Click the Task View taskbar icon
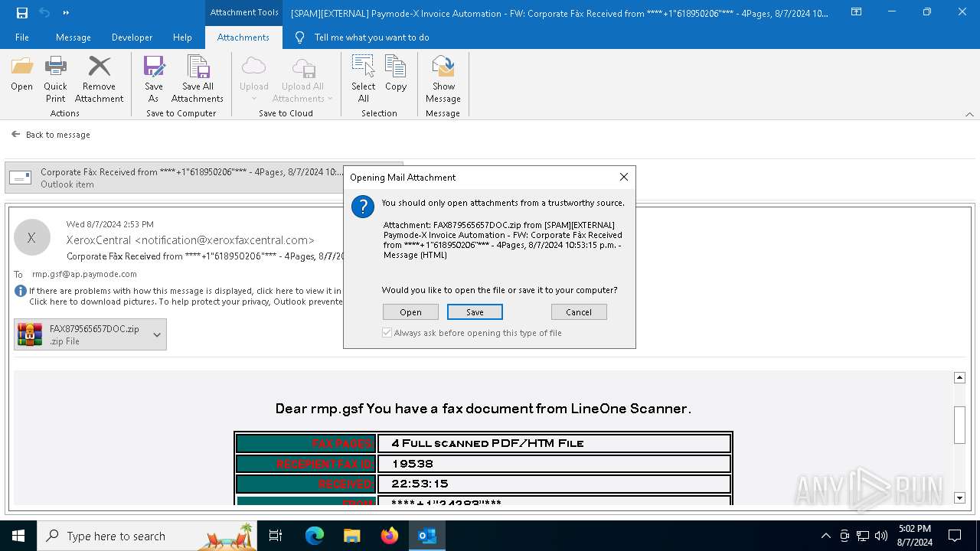 coord(276,536)
